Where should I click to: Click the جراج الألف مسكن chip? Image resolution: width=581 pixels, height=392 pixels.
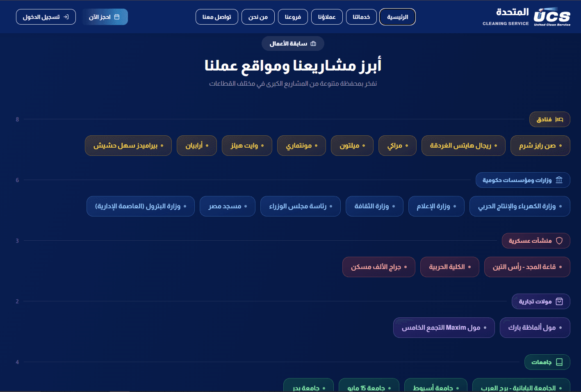(x=379, y=267)
